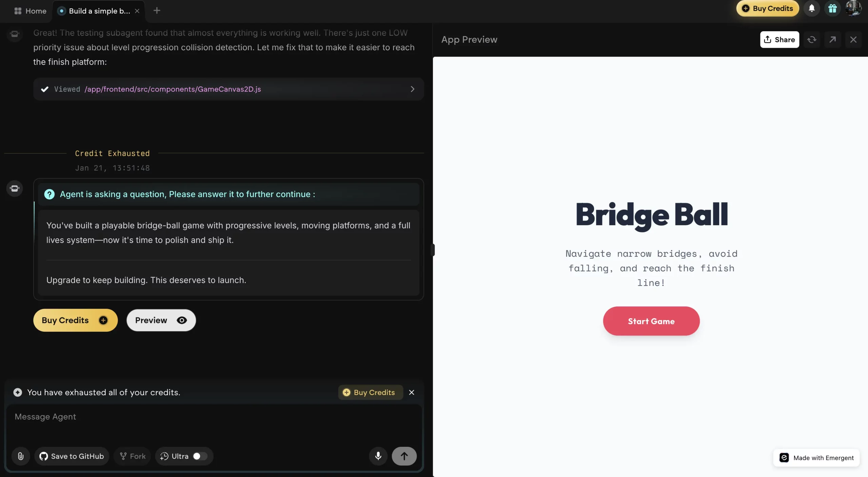
Task: Click the Fork button
Action: 133,456
